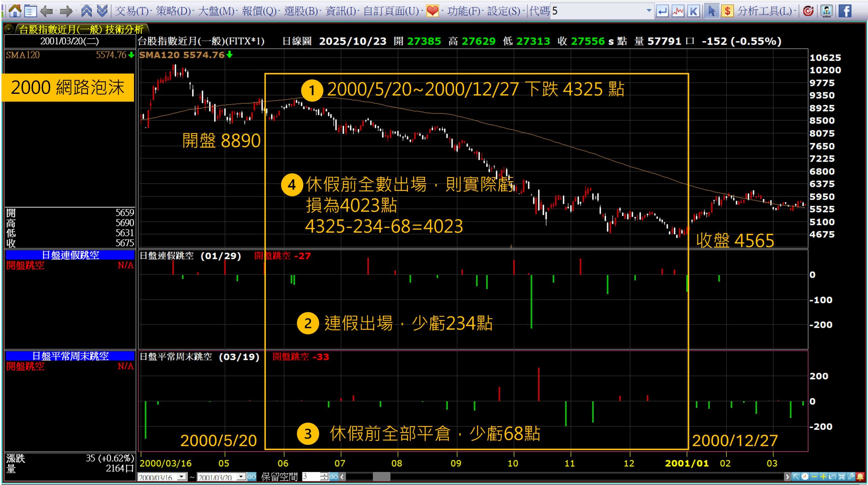Click the red line trend chart icon
868x485 pixels.
(678, 11)
